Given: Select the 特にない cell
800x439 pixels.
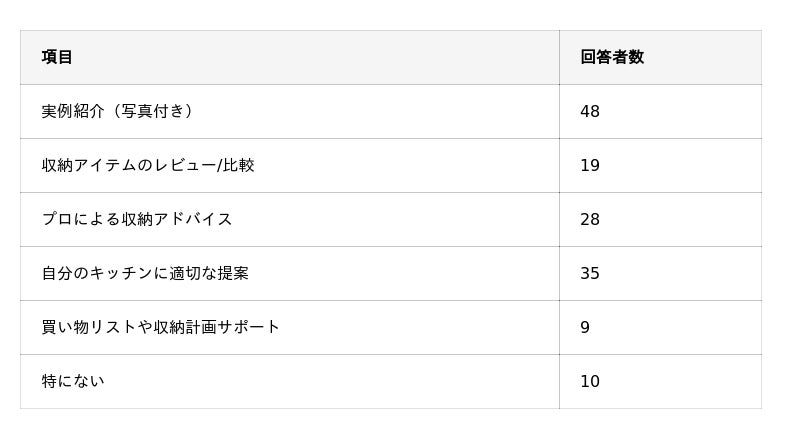Looking at the screenshot, I should [x=72, y=381].
